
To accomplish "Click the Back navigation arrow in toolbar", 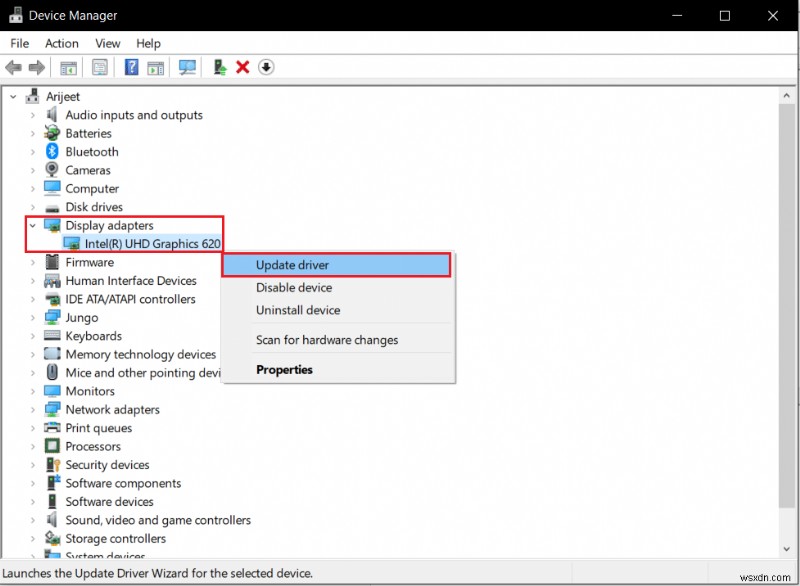I will [x=13, y=67].
